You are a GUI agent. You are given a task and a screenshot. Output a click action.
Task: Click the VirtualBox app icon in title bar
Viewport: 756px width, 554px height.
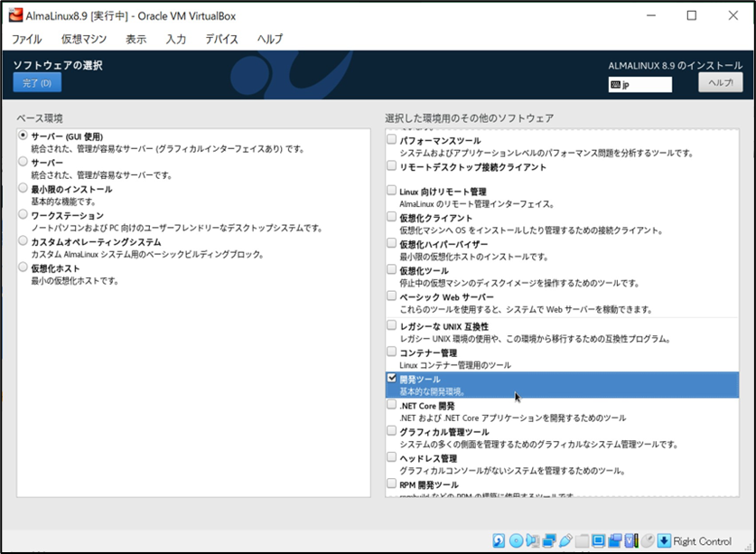coord(15,15)
